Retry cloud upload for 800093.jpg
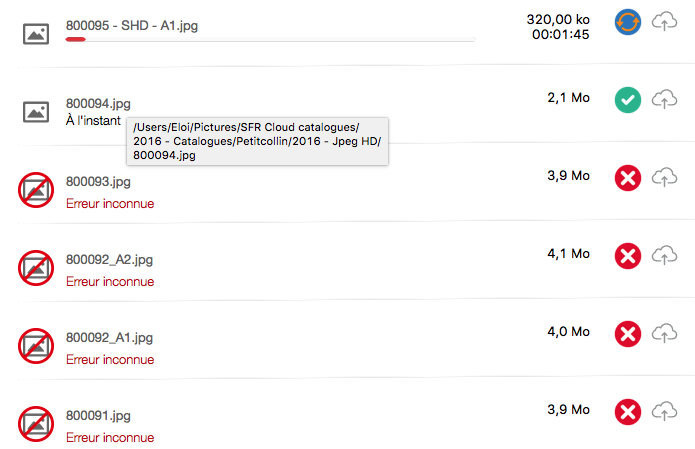 [x=663, y=178]
